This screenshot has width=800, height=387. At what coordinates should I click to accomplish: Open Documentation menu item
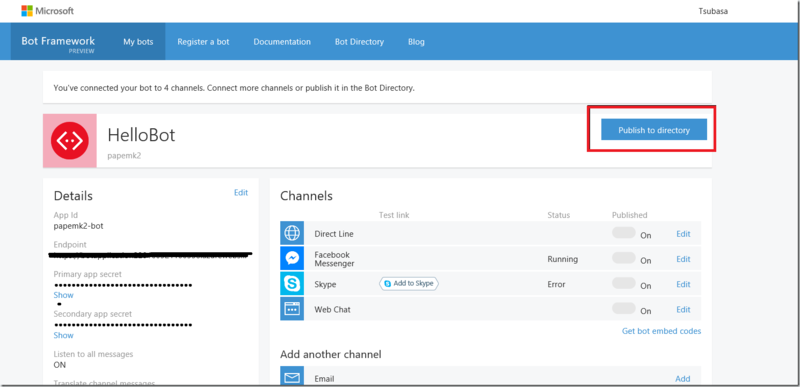pyautogui.click(x=282, y=42)
